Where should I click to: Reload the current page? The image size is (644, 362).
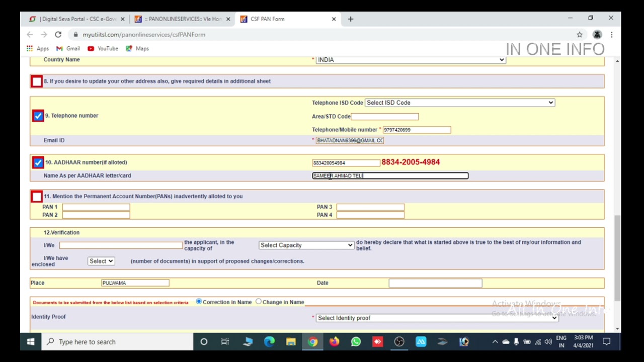click(x=58, y=35)
